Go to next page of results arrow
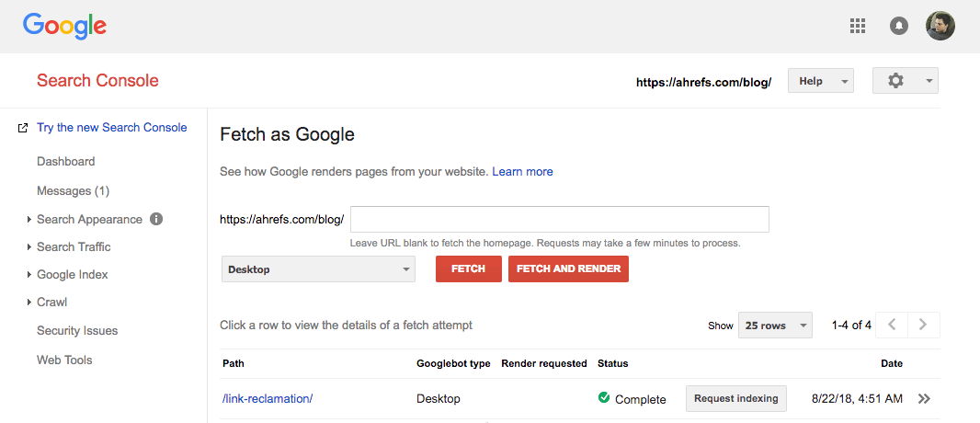 924,325
